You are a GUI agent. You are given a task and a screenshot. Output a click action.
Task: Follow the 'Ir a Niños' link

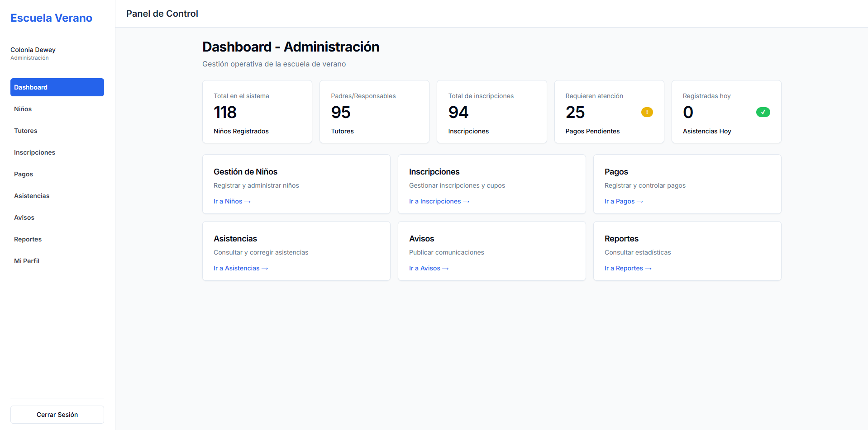tap(232, 201)
